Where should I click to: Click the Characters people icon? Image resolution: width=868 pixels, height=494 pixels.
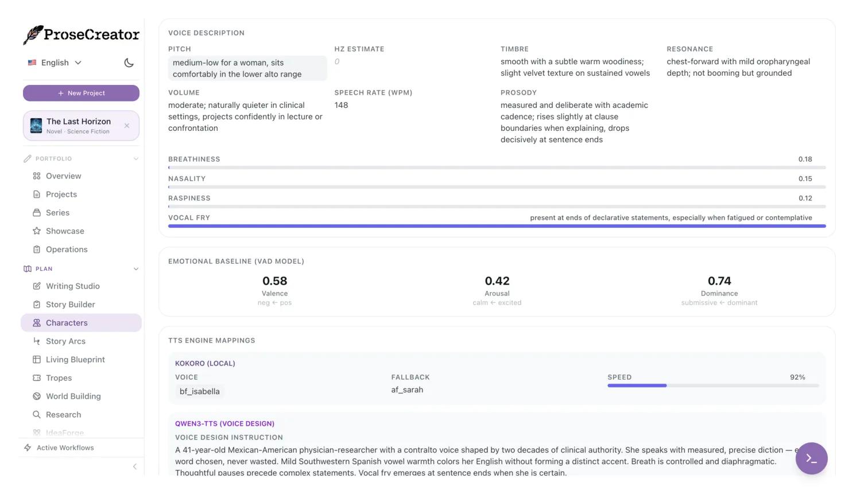click(36, 322)
